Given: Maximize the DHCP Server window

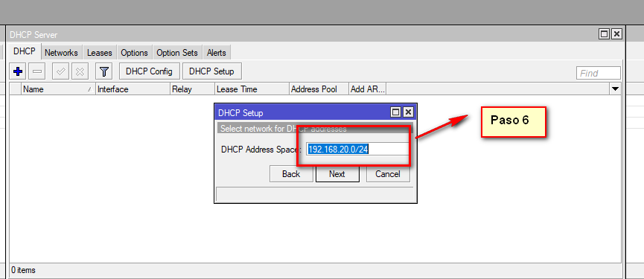Looking at the screenshot, I should (604, 34).
